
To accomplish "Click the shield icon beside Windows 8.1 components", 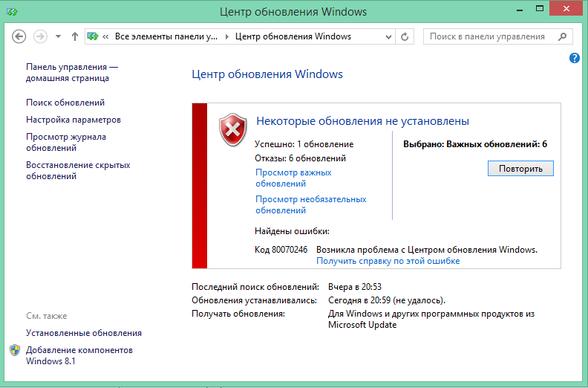I will [x=16, y=350].
